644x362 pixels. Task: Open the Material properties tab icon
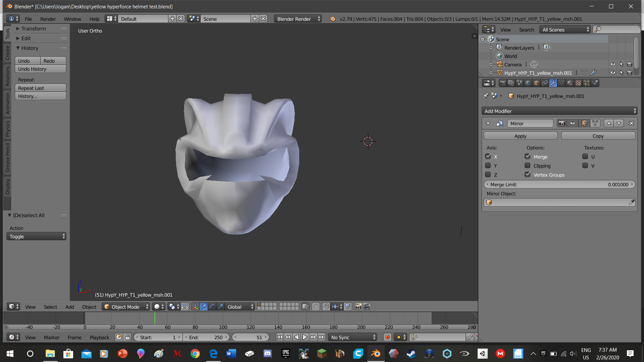[x=570, y=83]
